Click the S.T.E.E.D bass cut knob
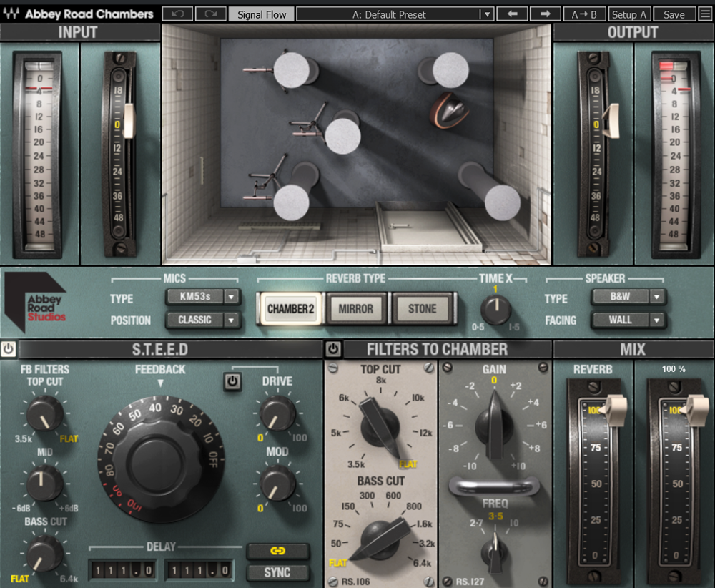This screenshot has height=588, width=715. 44,554
